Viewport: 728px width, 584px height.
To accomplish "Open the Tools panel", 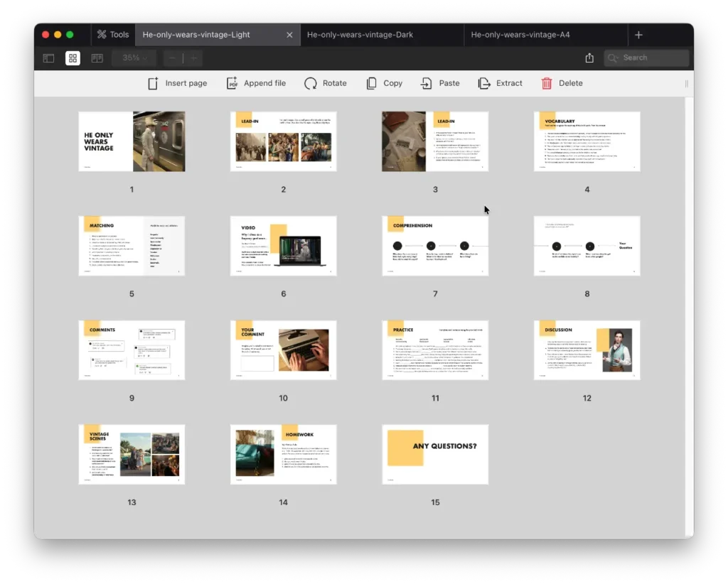I will click(x=113, y=34).
